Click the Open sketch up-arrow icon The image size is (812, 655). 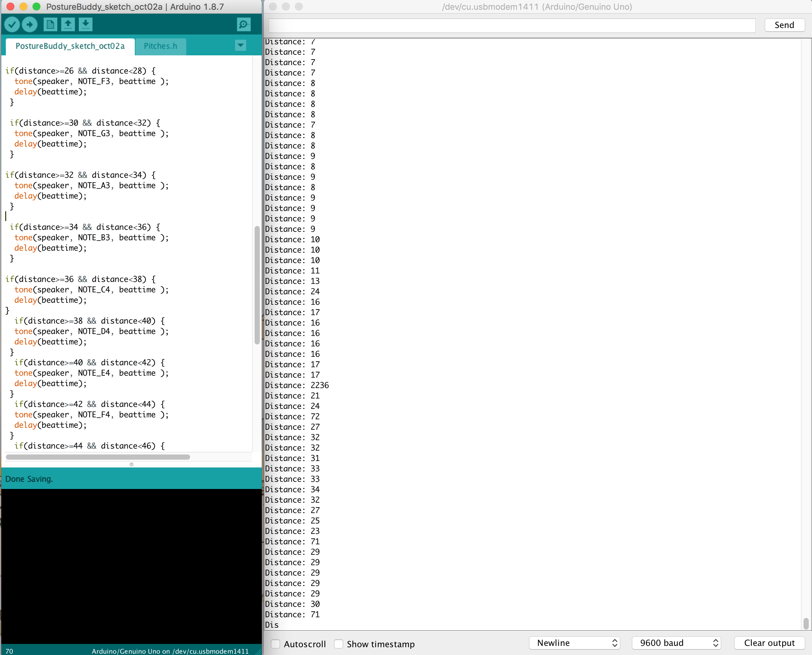coord(68,25)
